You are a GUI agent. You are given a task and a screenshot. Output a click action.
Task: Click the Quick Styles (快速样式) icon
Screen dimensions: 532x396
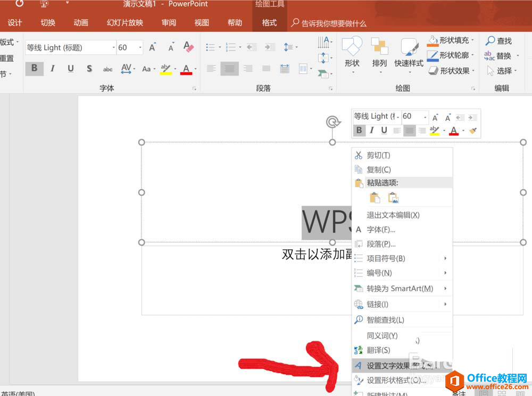[x=409, y=53]
